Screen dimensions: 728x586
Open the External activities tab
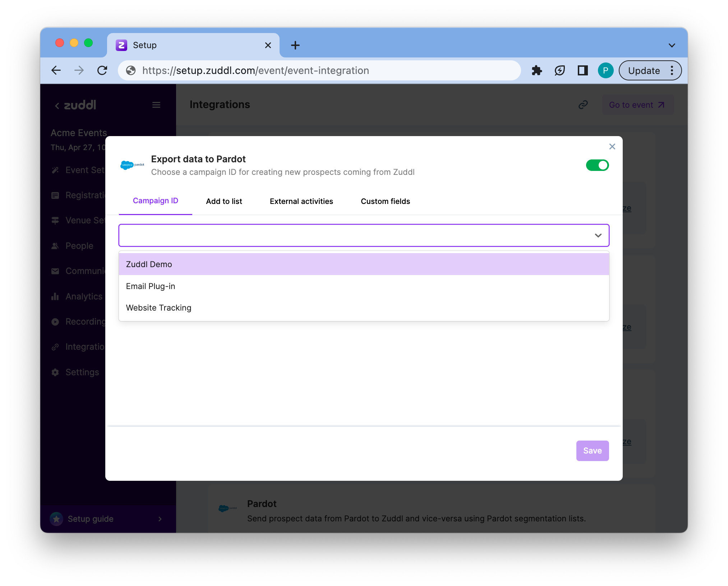point(301,201)
